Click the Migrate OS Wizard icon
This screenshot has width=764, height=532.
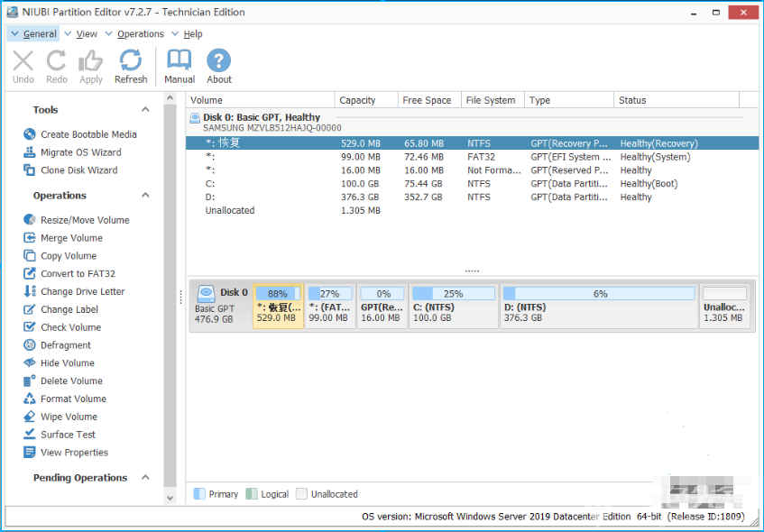coord(29,152)
